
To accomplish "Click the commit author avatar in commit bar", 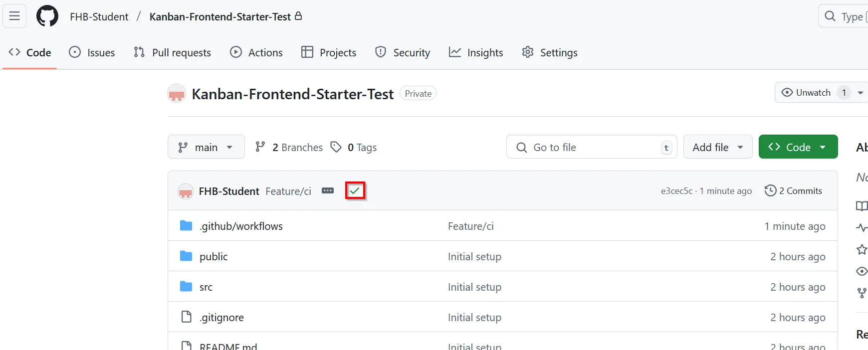I will point(186,191).
